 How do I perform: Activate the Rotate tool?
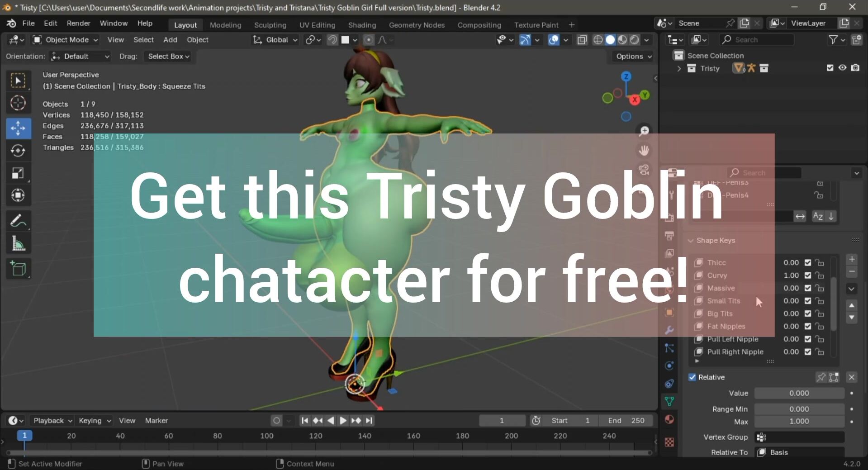coord(18,151)
